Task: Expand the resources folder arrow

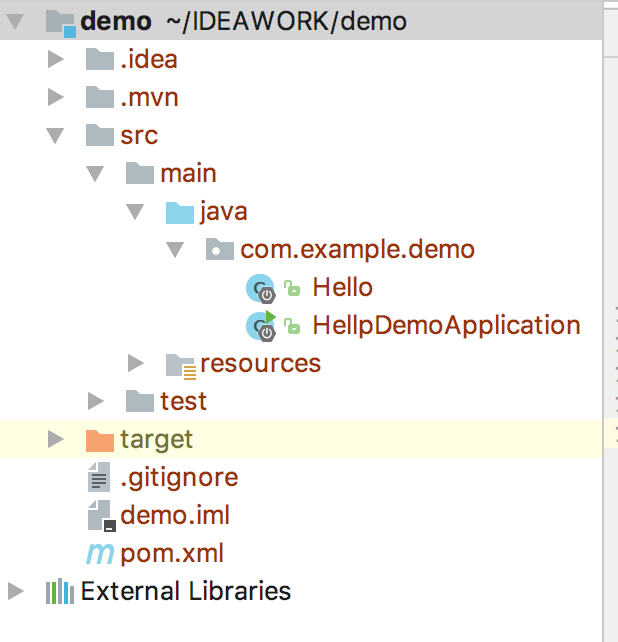Action: point(136,363)
